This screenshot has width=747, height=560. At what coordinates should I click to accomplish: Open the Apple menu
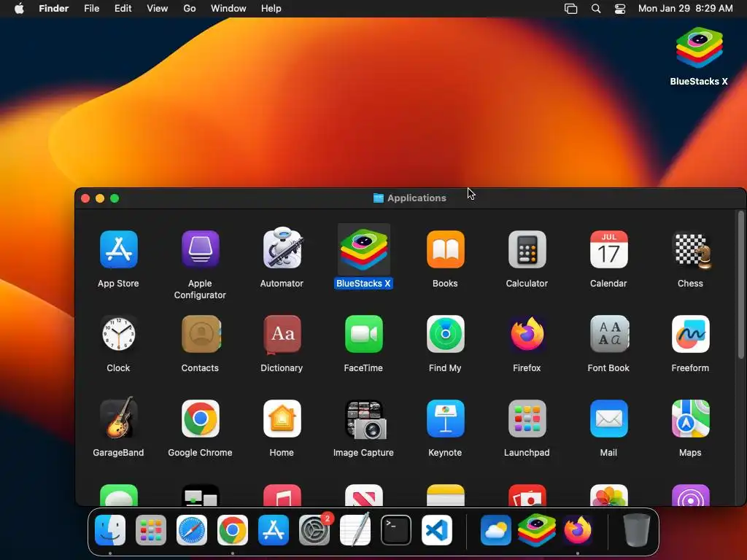19,8
